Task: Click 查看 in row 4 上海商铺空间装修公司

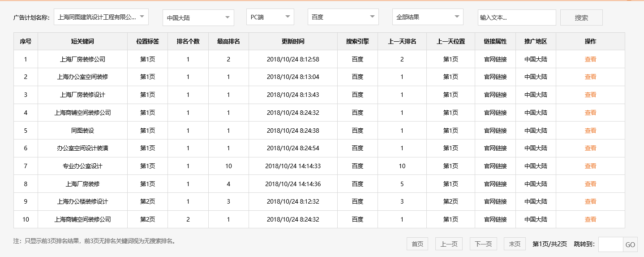Action: coord(590,113)
